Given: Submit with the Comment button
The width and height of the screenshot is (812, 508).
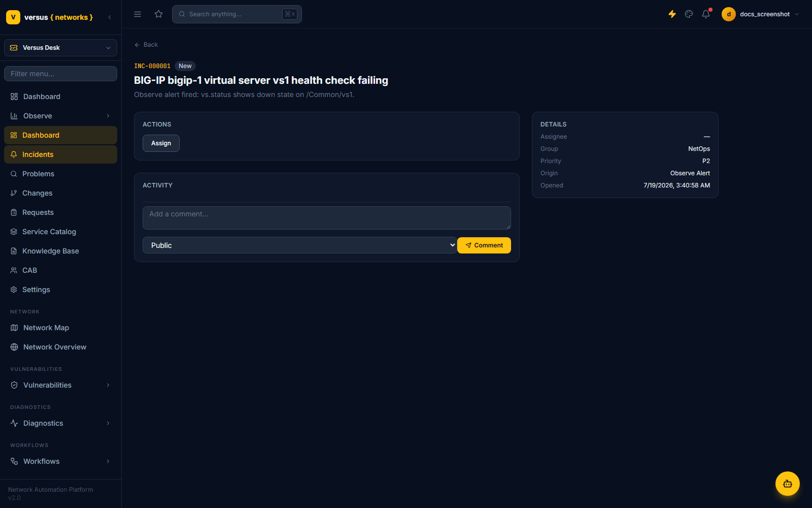Looking at the screenshot, I should 484,245.
